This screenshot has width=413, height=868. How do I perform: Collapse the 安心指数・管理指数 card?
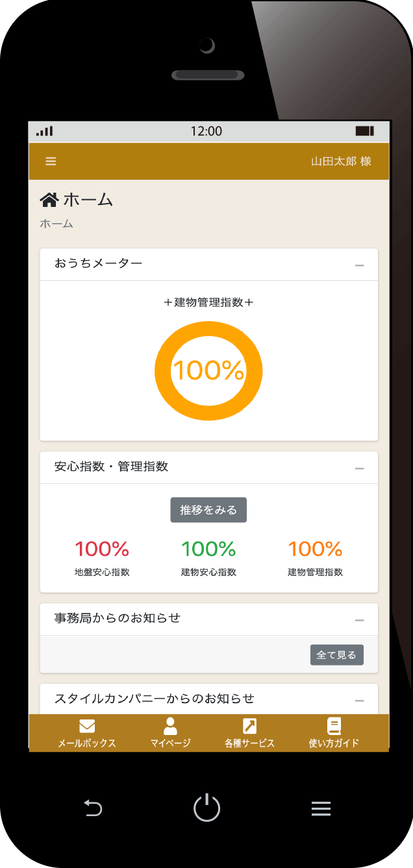pos(359,468)
